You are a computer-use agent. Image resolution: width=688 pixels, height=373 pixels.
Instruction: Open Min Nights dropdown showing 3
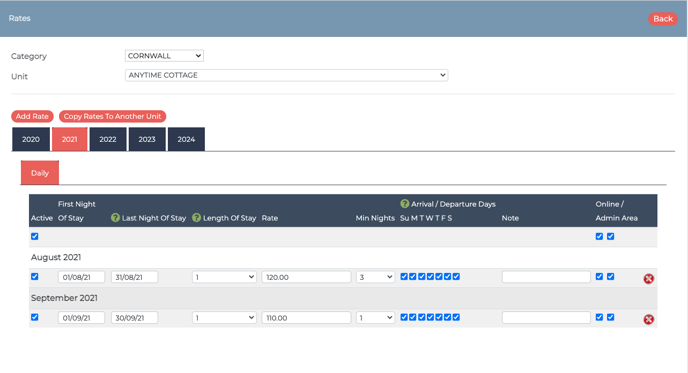pos(375,277)
